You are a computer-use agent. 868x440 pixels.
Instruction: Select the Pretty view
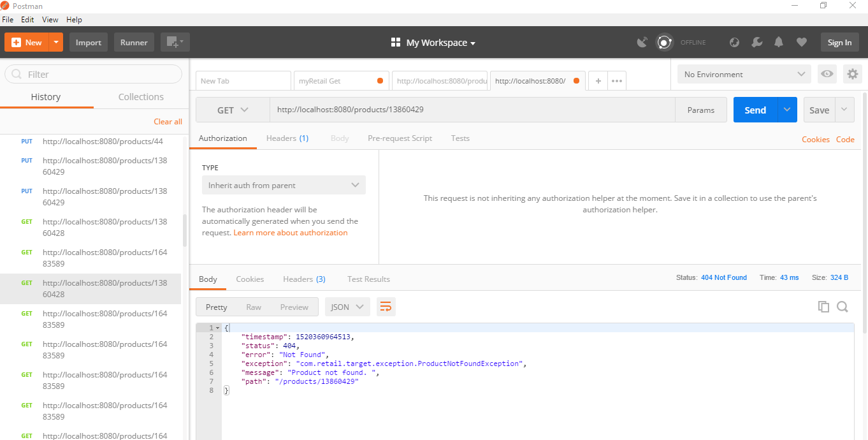tap(216, 307)
